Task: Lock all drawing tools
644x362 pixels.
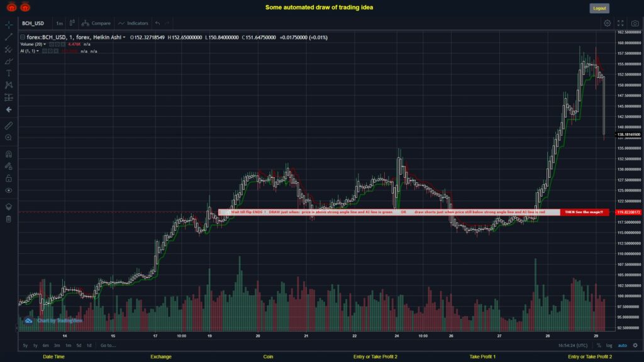Action: 9,178
